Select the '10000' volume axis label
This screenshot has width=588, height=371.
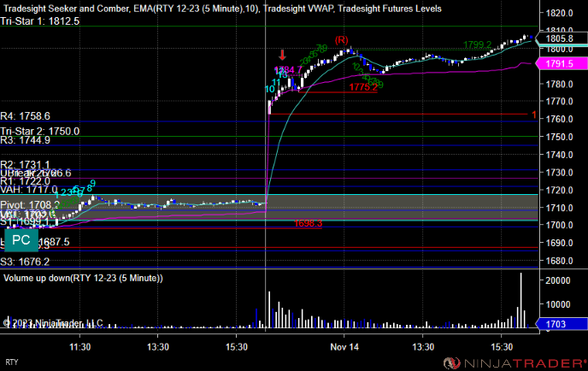point(557,304)
